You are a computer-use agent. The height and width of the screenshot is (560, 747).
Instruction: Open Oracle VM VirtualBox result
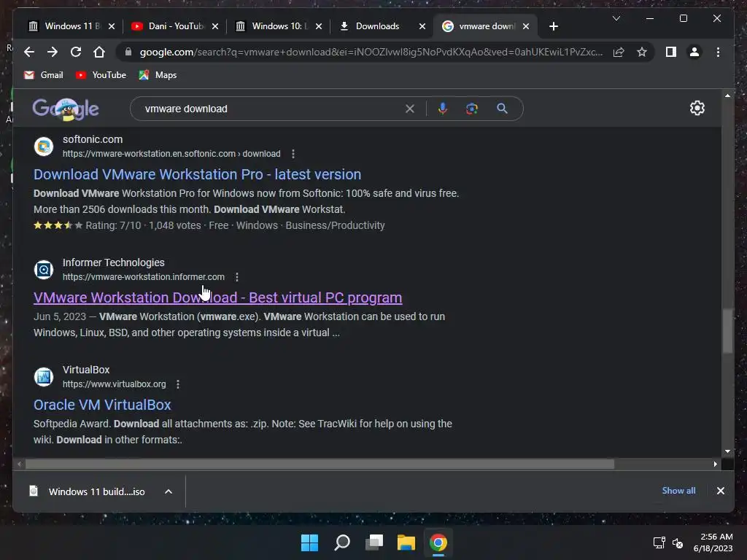coord(102,405)
